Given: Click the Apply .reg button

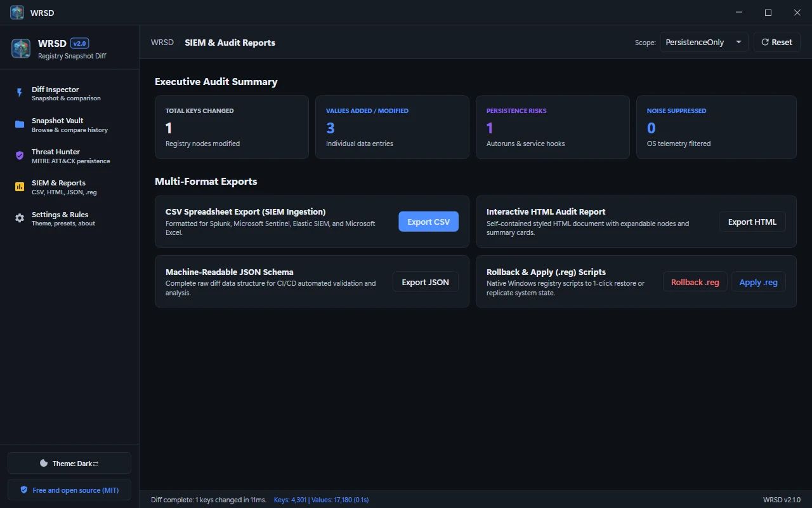Looking at the screenshot, I should pyautogui.click(x=759, y=282).
